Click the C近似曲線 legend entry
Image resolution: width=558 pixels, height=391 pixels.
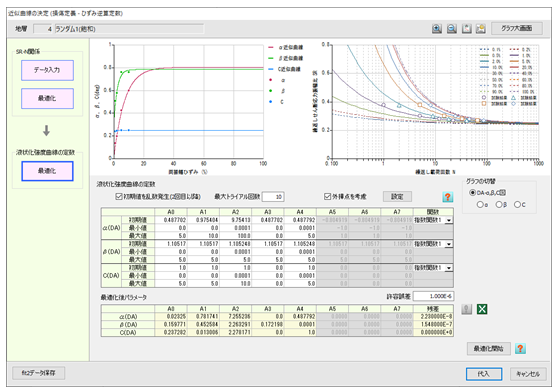point(284,69)
